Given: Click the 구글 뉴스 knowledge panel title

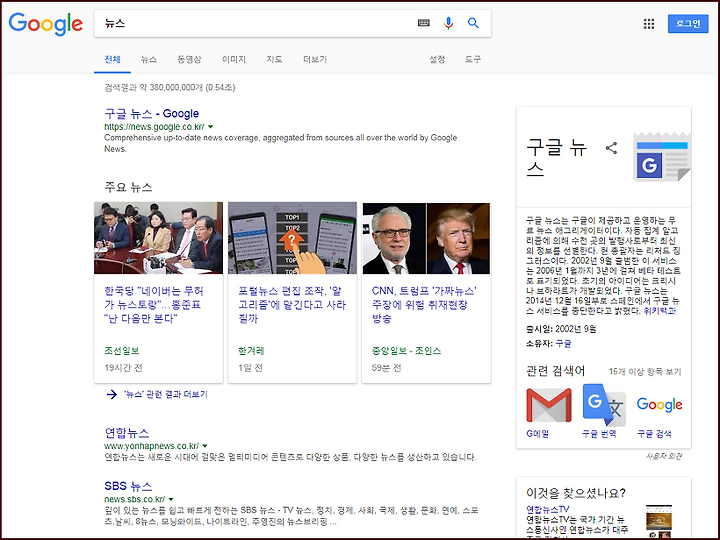Looking at the screenshot, I should pyautogui.click(x=557, y=157).
